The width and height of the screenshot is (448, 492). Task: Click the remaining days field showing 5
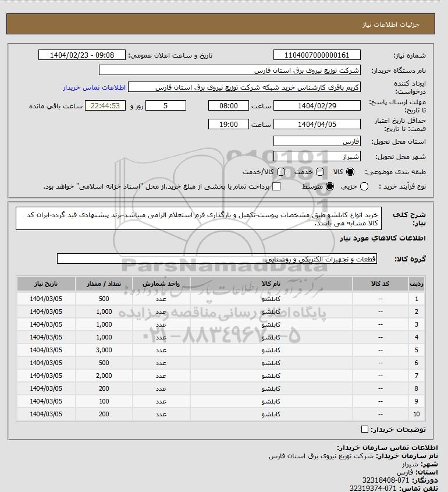coord(166,105)
